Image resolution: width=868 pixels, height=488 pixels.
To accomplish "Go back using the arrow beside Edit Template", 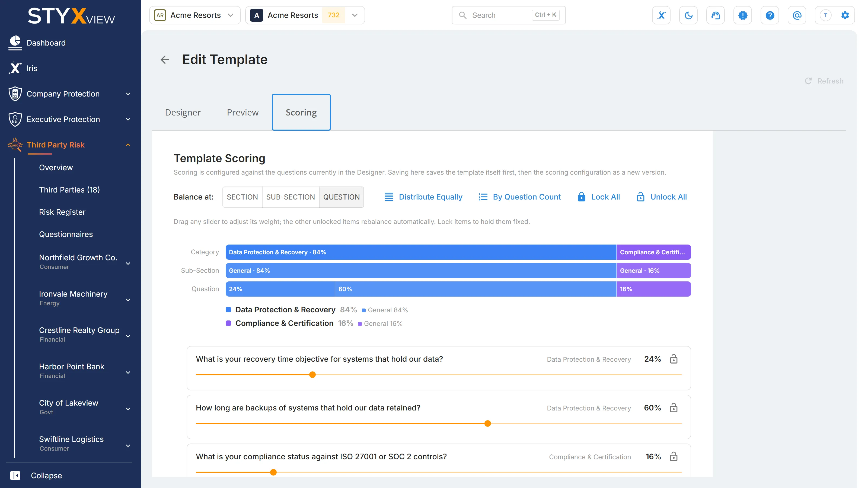I will (x=165, y=60).
